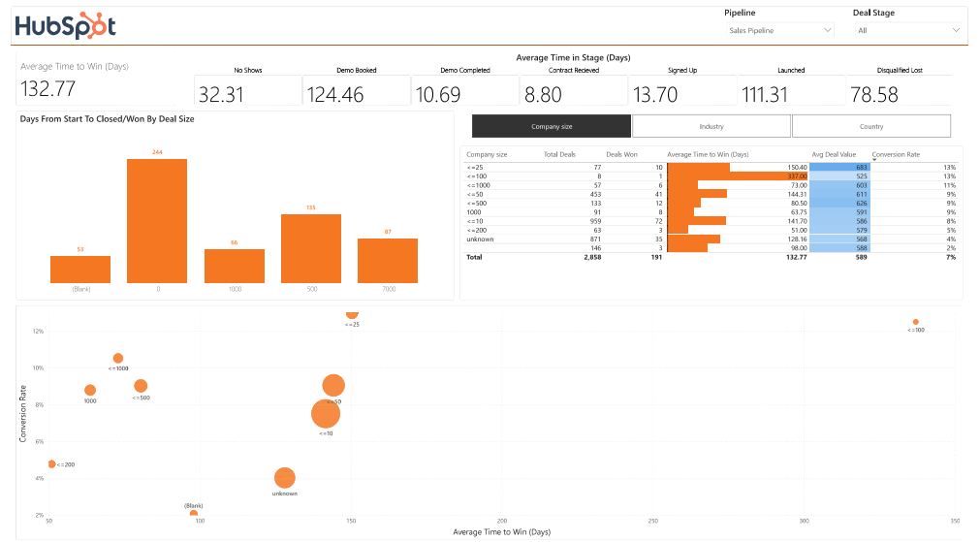Select the <=100 dot in scatter chart
This screenshot has width=980, height=542.
coord(916,322)
